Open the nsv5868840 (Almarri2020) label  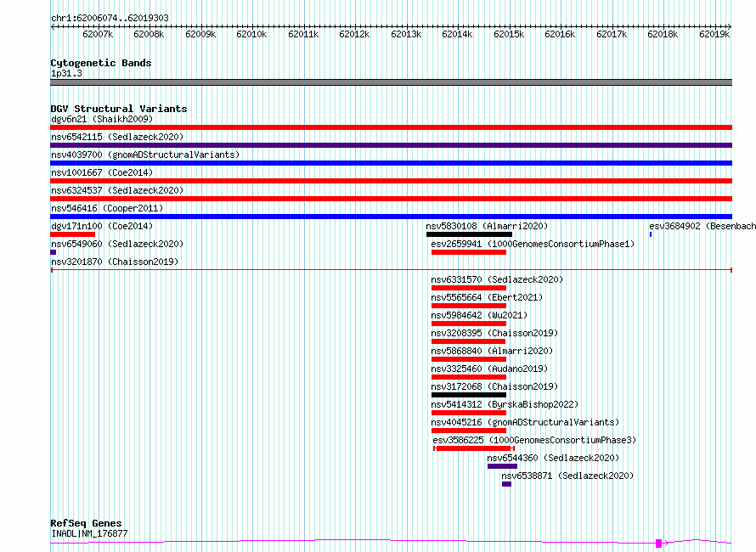coord(492,351)
